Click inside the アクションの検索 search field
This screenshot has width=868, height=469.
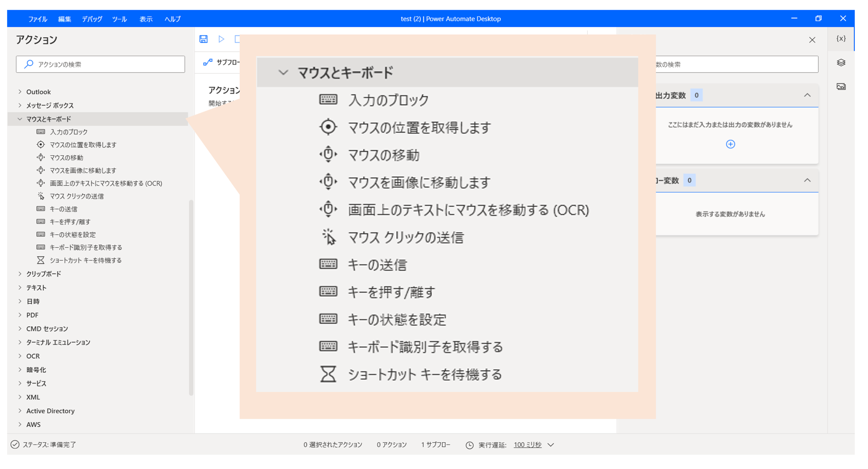click(100, 64)
